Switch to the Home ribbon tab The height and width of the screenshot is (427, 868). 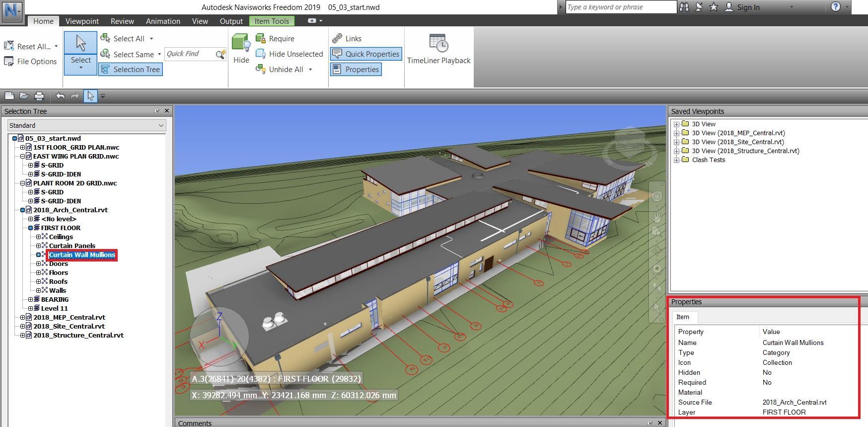[43, 21]
